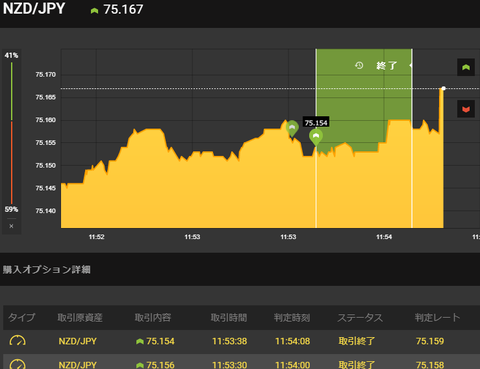The width and height of the screenshot is (480, 369).
Task: Click the 75.140 price axis label
Action: [x=46, y=211]
